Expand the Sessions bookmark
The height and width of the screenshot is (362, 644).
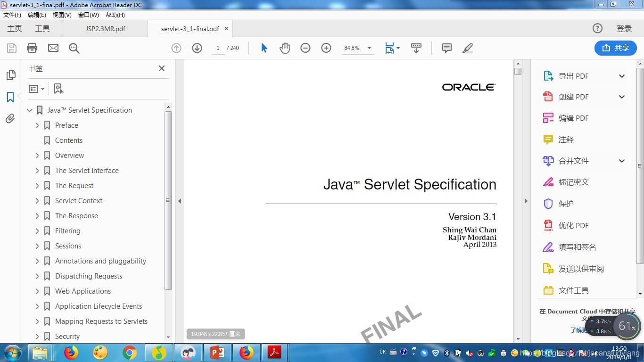click(37, 246)
